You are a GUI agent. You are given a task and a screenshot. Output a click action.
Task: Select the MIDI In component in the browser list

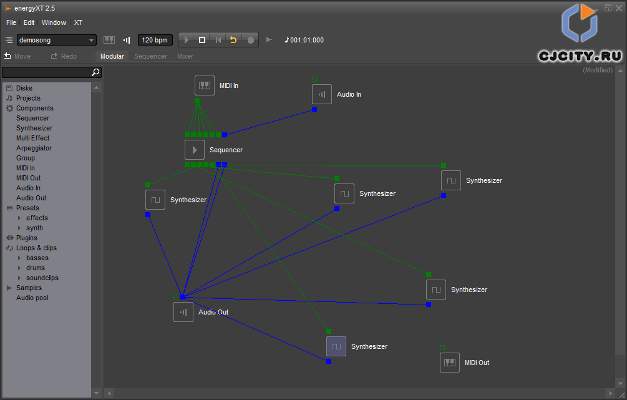26,168
